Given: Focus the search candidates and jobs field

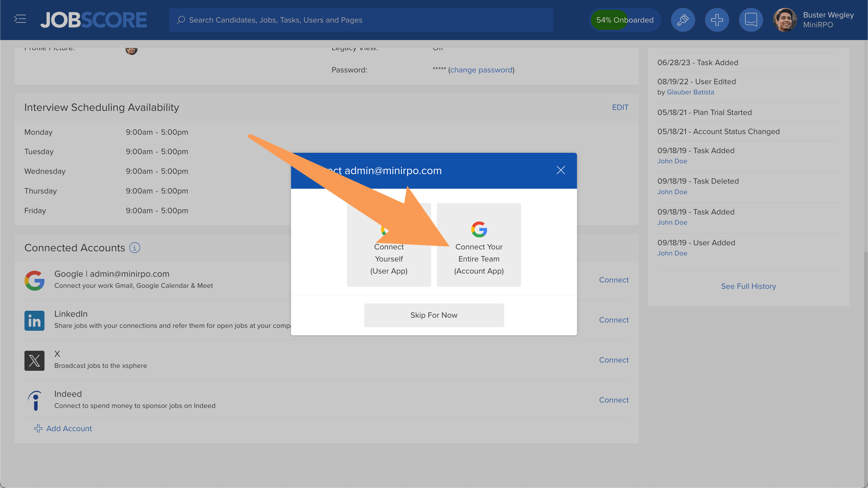Looking at the screenshot, I should pos(361,20).
